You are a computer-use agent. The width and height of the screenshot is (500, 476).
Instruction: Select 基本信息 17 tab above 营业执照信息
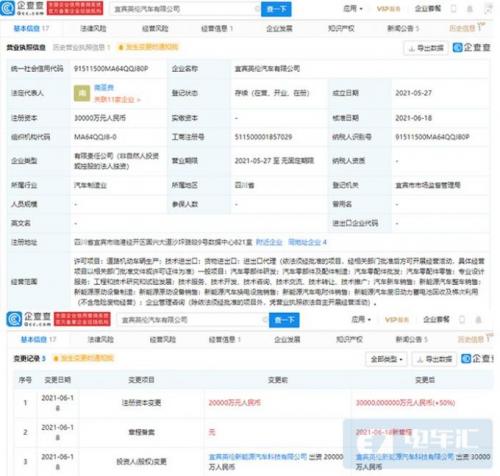click(31, 28)
